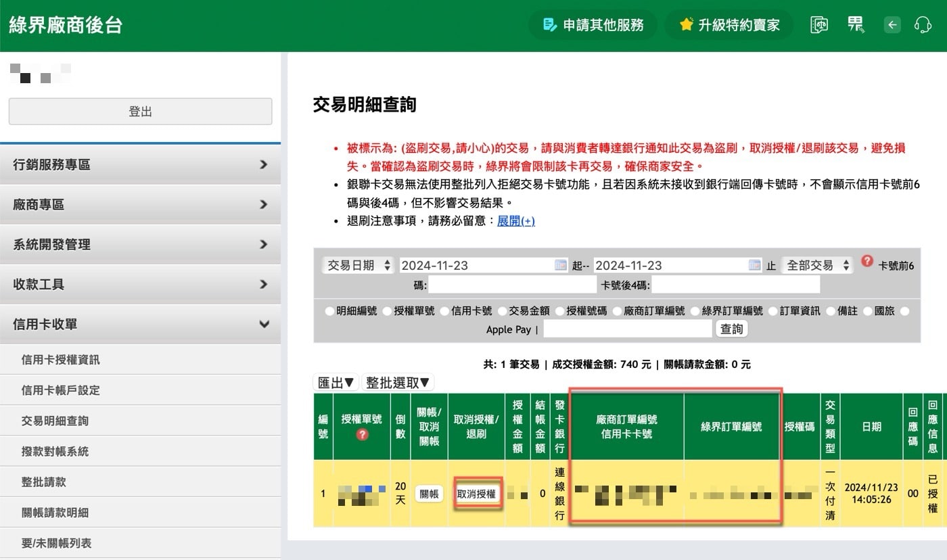Select the 授權單號 radio option
The image size is (947, 560).
387,311
